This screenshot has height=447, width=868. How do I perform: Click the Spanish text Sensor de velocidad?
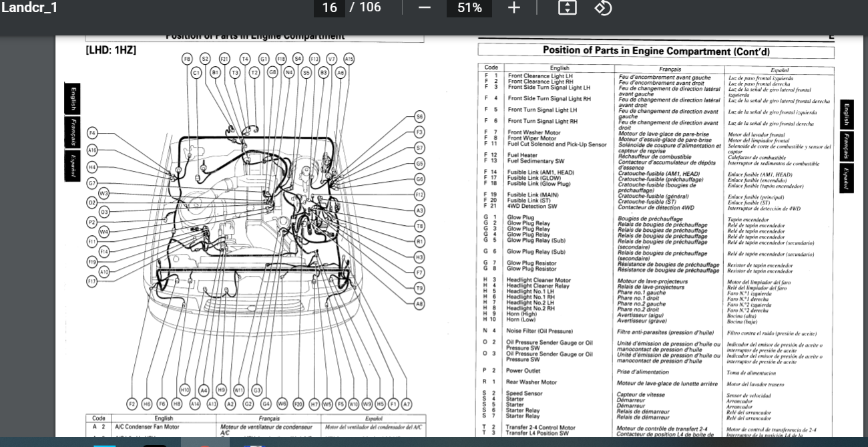750,396
